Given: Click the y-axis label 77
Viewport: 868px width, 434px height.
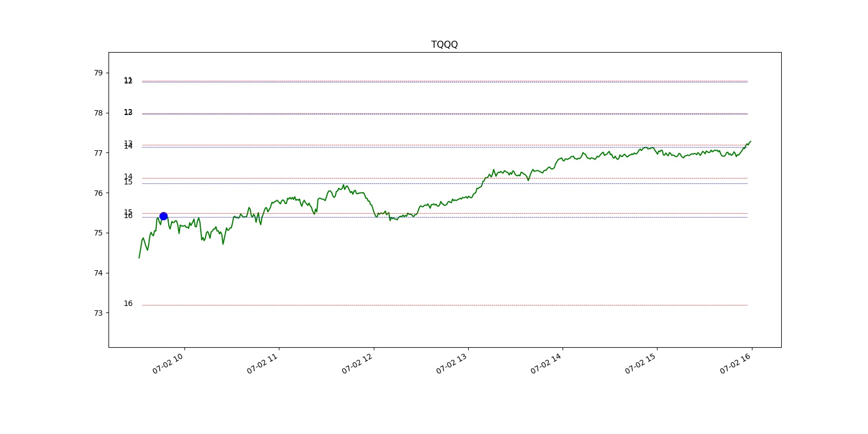Looking at the screenshot, I should click(98, 153).
